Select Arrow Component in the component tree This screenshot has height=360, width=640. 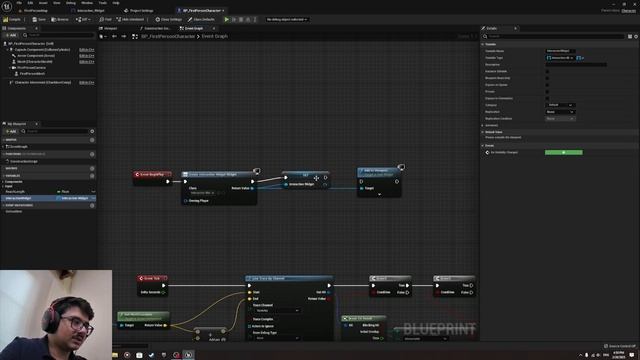click(x=36, y=56)
